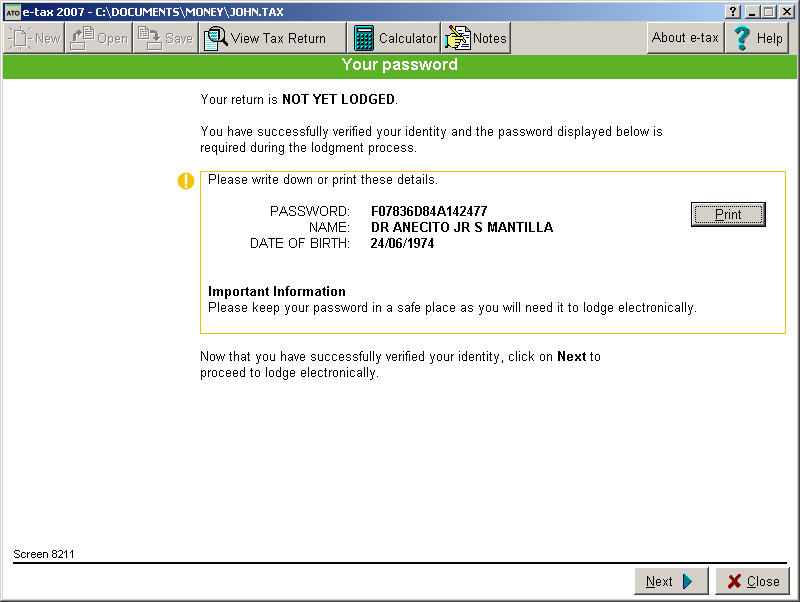The height and width of the screenshot is (602, 800).
Task: Click the Screen 8211 label
Action: click(x=44, y=554)
